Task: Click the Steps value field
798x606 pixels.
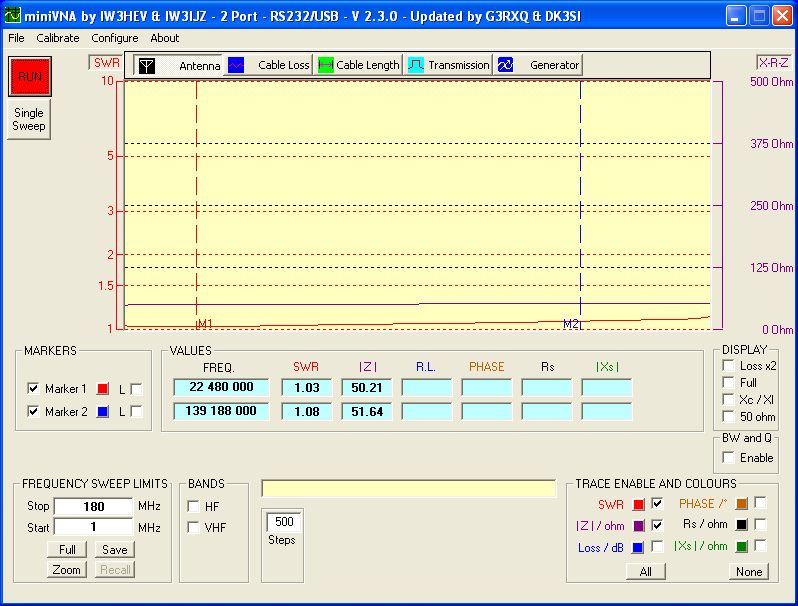Action: click(x=283, y=522)
